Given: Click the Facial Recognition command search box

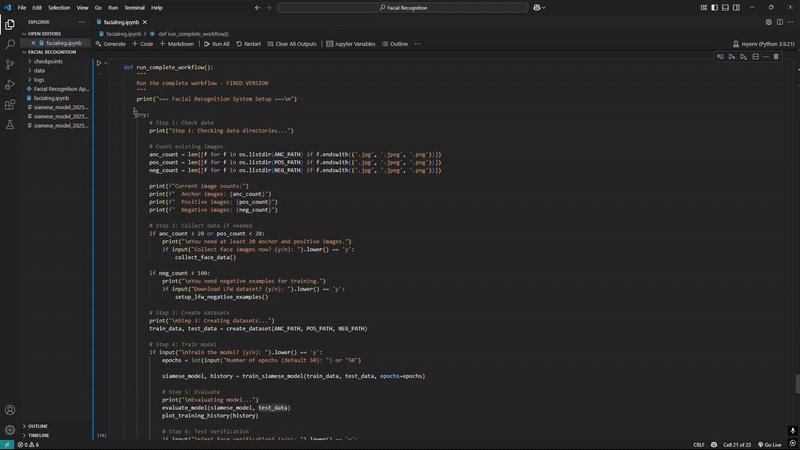Looking at the screenshot, I should tap(403, 8).
